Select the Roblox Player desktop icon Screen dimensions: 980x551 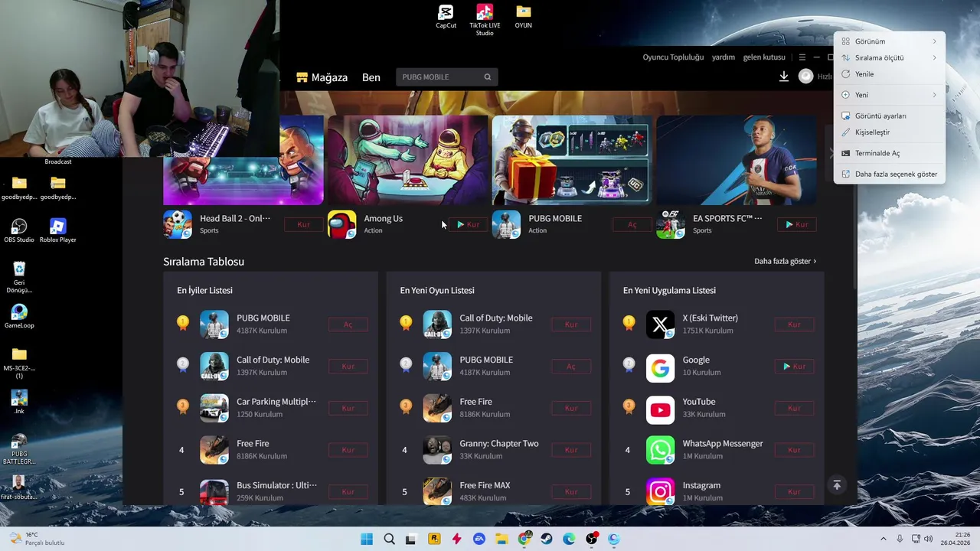tap(57, 230)
